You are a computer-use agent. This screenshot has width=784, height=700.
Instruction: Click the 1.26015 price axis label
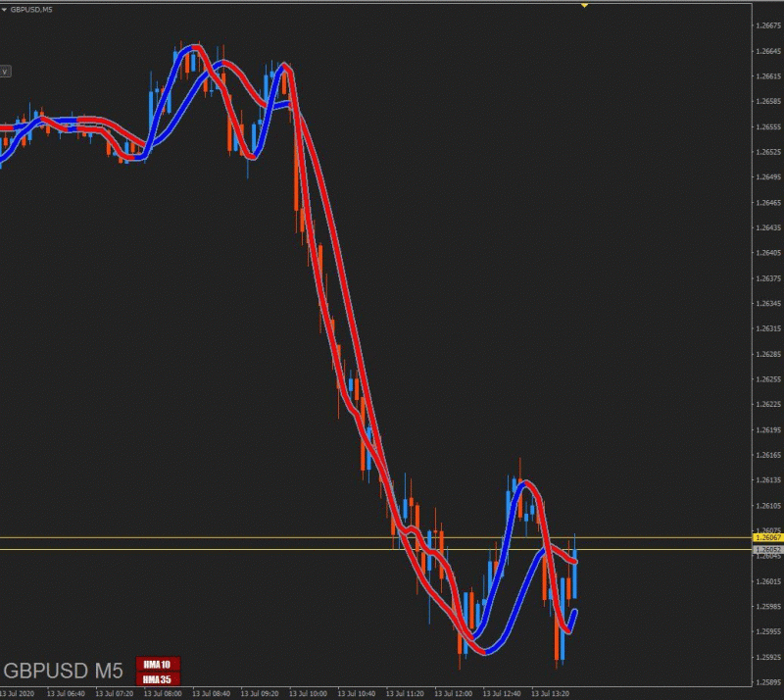tap(768, 581)
